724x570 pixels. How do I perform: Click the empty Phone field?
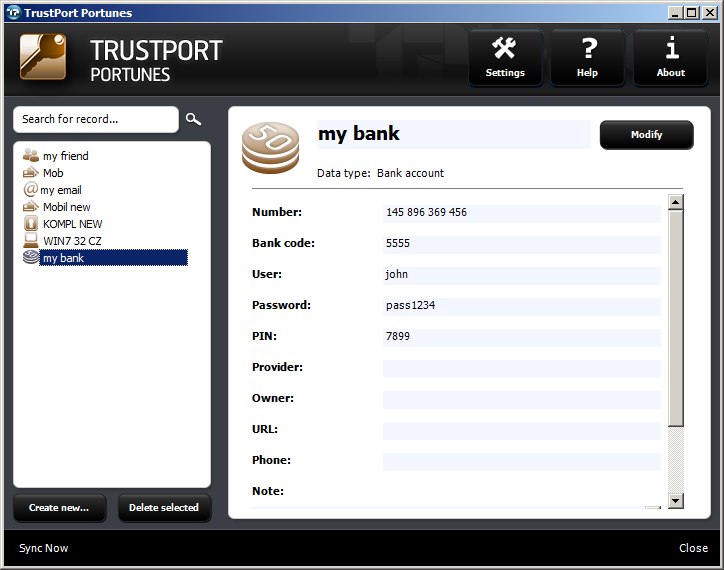pyautogui.click(x=522, y=461)
